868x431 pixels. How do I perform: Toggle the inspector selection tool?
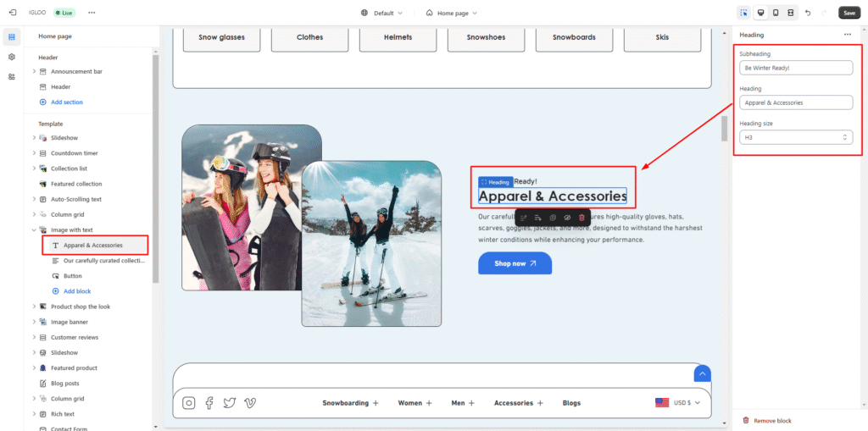coord(743,13)
